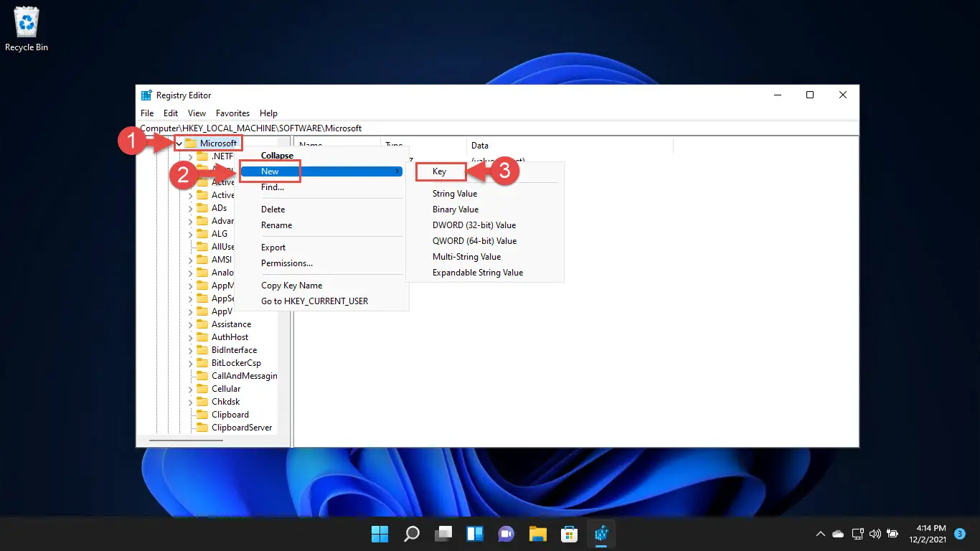Screen dimensions: 980x551
Task: Open the Favorites menu
Action: 233,113
